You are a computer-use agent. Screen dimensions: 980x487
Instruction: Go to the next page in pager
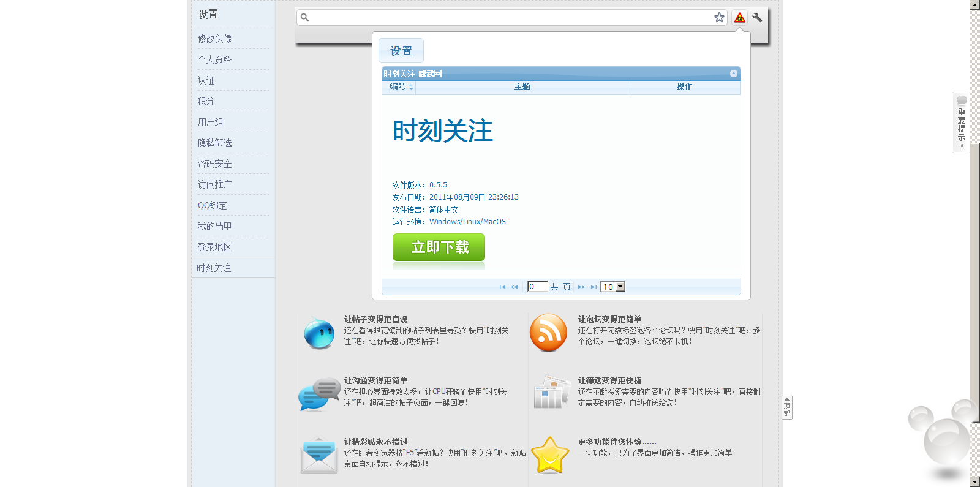581,287
